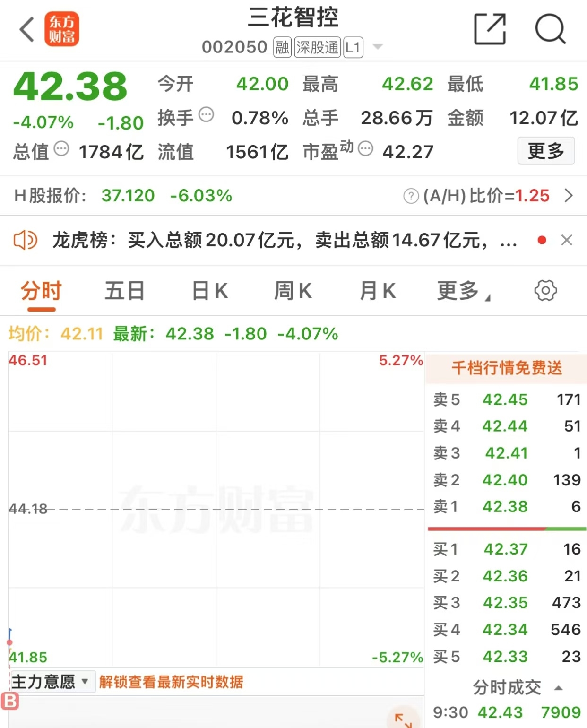587x728 pixels.
Task: Open H股 quote details chevron
Action: [569, 196]
